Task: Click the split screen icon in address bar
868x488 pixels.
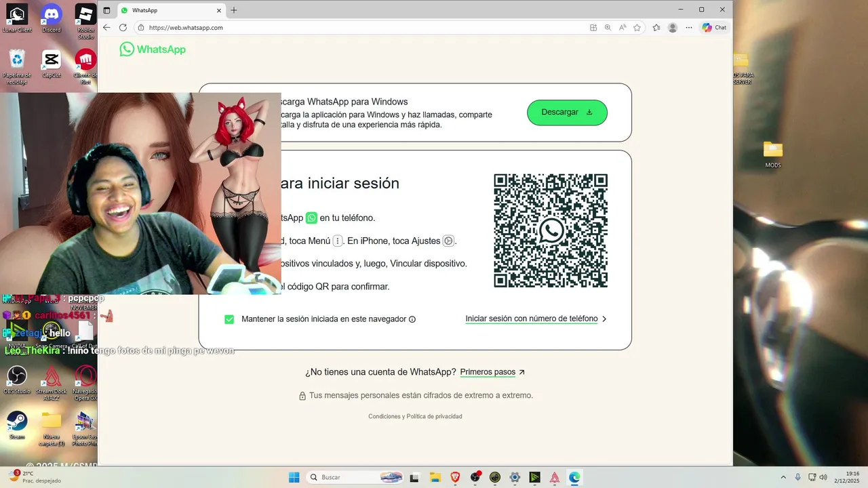Action: coord(593,28)
